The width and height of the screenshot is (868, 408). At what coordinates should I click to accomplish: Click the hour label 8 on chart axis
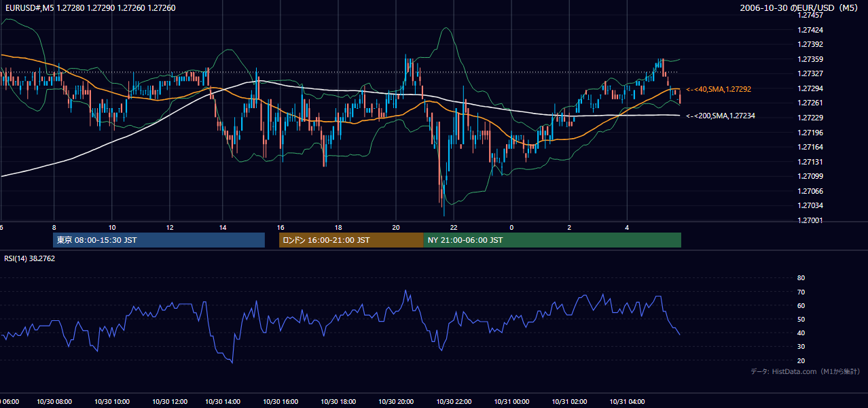(54, 228)
